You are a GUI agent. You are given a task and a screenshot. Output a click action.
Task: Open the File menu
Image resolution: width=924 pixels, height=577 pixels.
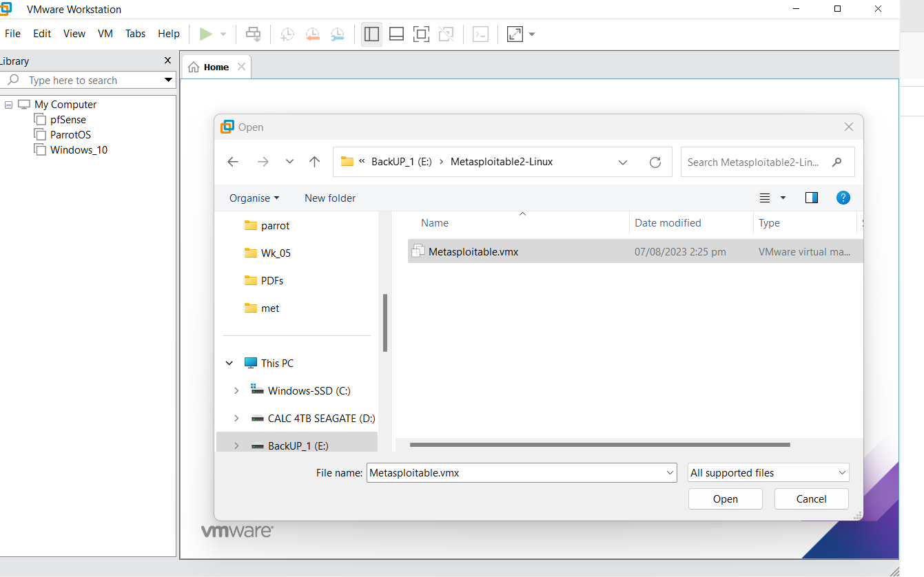click(x=12, y=34)
